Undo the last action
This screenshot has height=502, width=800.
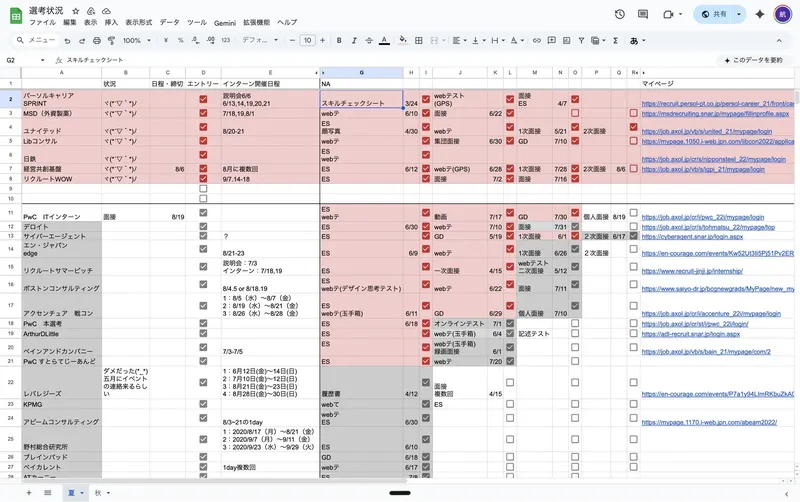click(67, 40)
